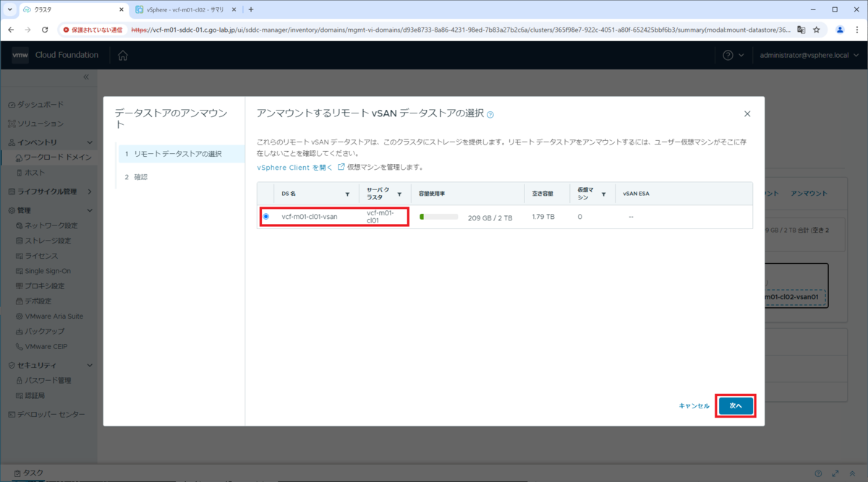Click the アンマウント link behind the dialog
Viewport: 868px width, 482px height.
[809, 194]
